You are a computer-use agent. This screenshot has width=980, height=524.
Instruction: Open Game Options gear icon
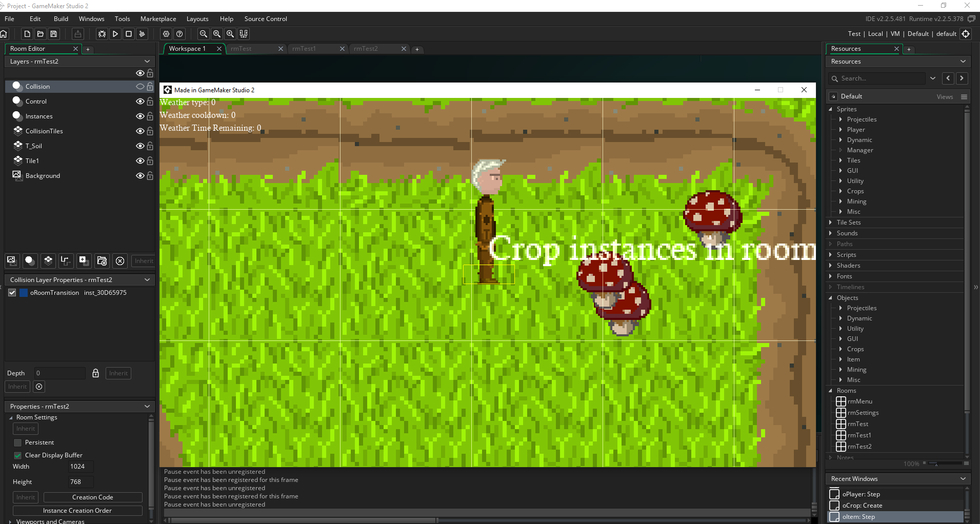click(166, 34)
